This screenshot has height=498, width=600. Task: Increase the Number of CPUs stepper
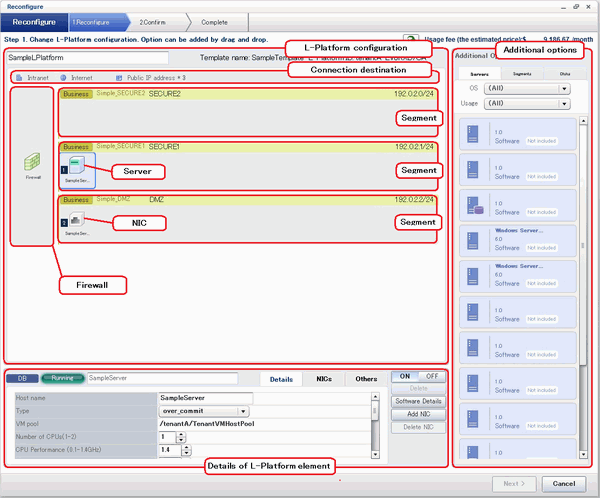coord(181,434)
